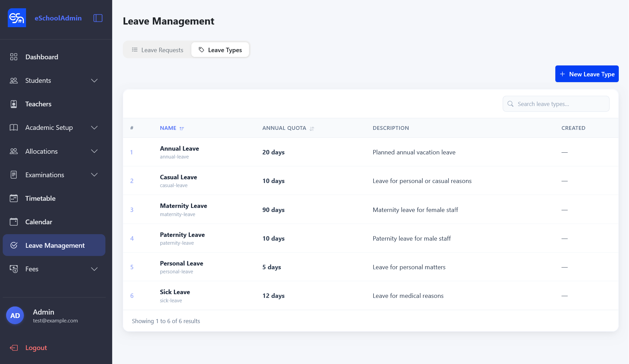
Task: Expand the Academic Setup chevron
Action: pyautogui.click(x=94, y=127)
